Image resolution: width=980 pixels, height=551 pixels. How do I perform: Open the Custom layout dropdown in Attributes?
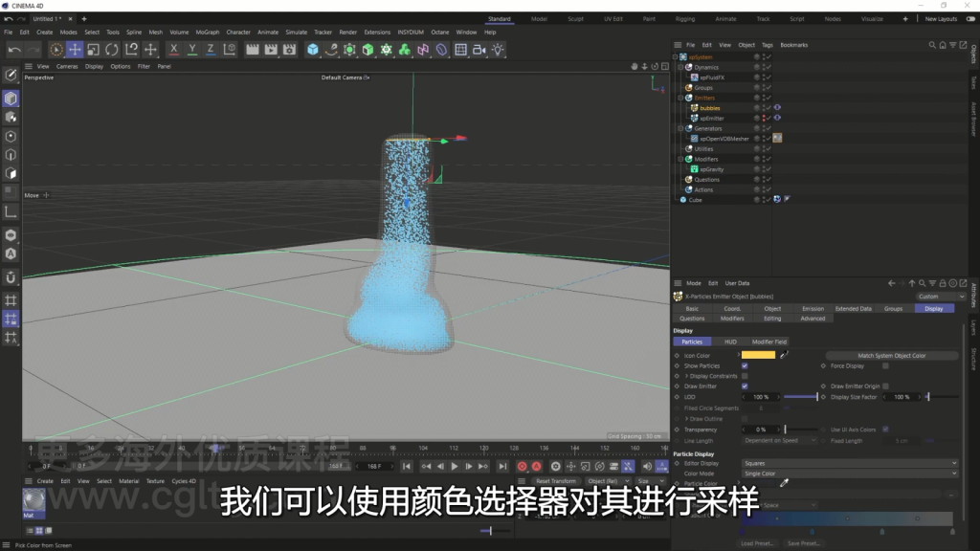941,297
